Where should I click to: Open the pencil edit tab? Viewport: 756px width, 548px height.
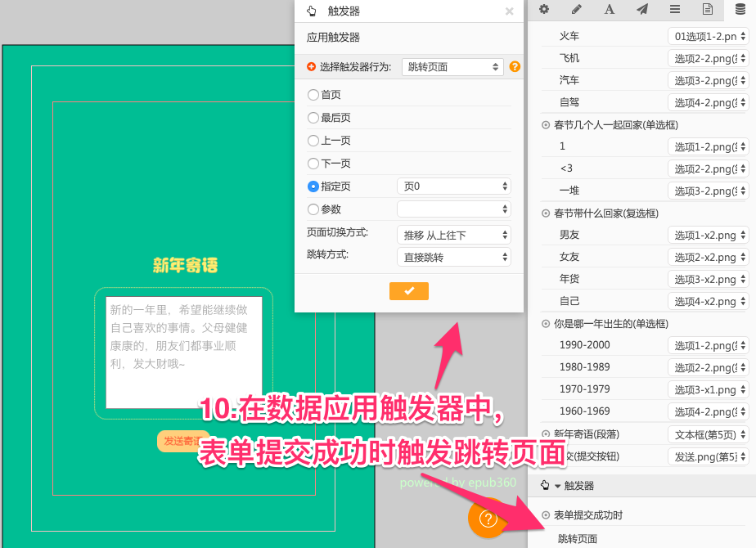click(577, 10)
